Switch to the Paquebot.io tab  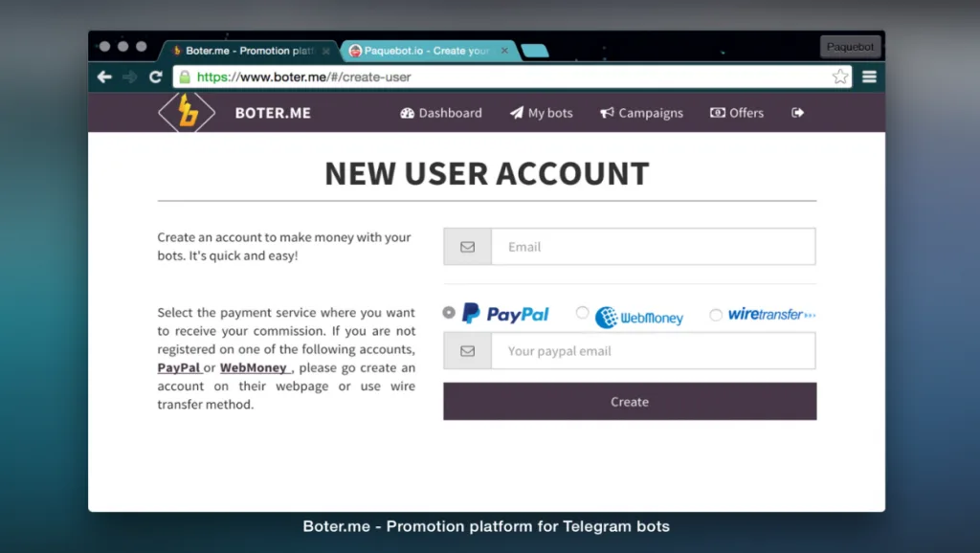[428, 51]
